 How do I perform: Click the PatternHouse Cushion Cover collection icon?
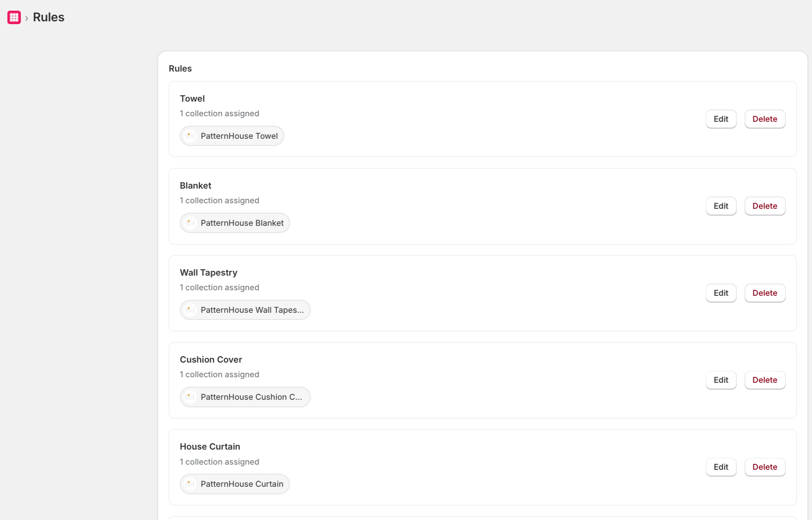click(x=190, y=397)
